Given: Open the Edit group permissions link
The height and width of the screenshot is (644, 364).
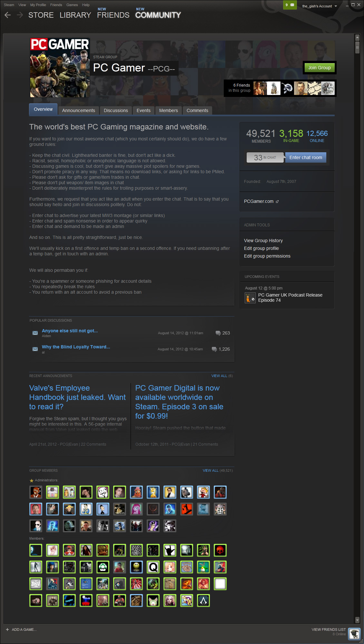Looking at the screenshot, I should click(x=267, y=256).
